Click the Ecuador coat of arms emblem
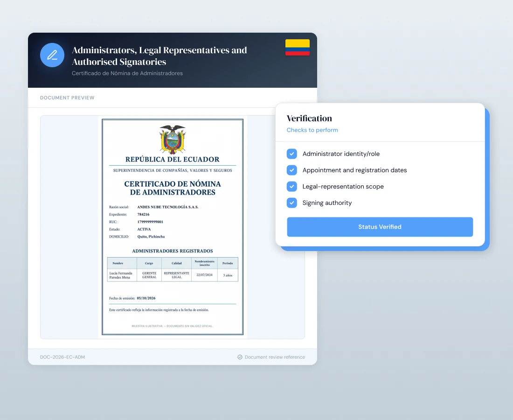Screen dimensions: 513x420 (173, 139)
